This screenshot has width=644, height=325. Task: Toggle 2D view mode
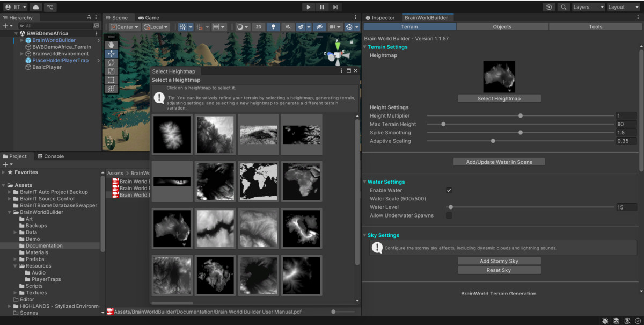click(x=258, y=27)
